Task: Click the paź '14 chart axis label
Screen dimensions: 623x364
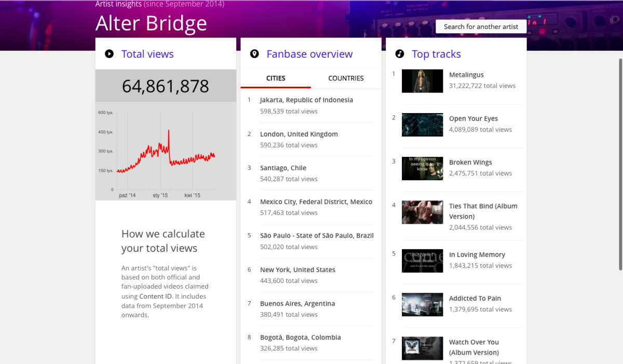Action: click(127, 195)
